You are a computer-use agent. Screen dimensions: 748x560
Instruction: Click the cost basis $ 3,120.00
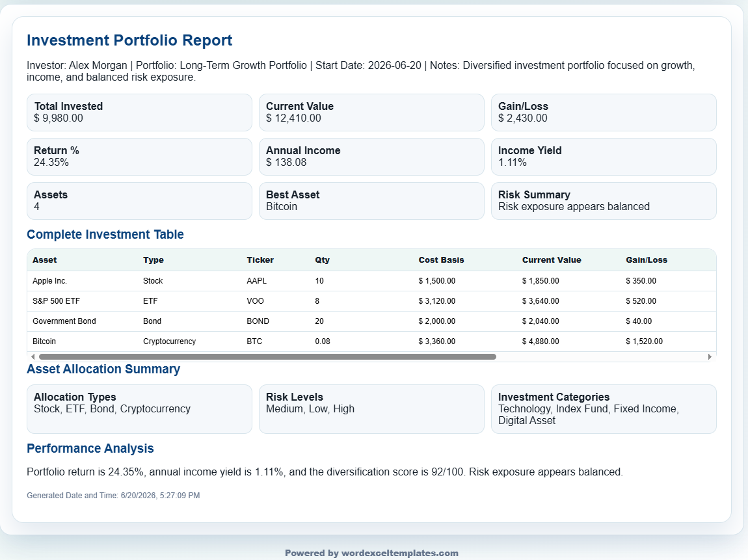click(x=437, y=301)
